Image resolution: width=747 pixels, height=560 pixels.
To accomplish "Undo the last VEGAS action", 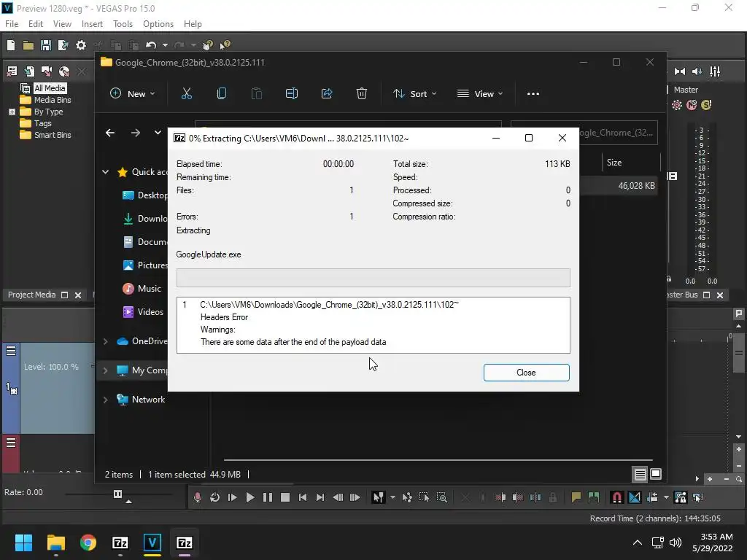I will (151, 45).
